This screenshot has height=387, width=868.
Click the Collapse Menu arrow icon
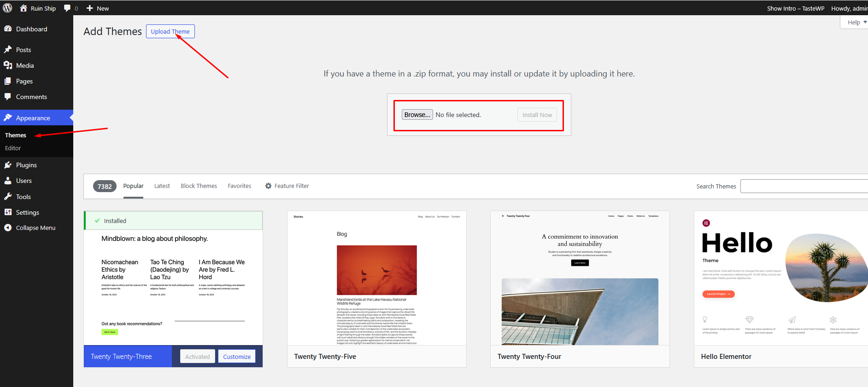pos(8,228)
